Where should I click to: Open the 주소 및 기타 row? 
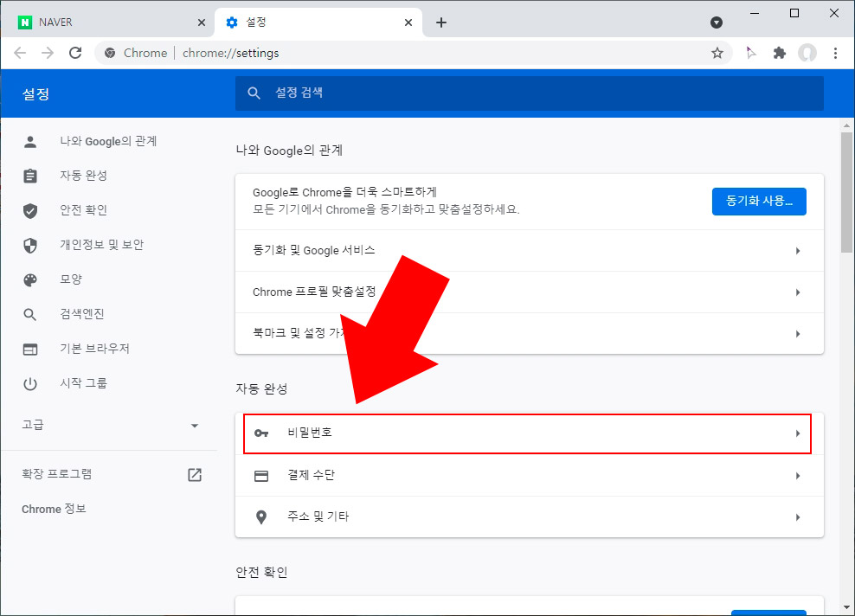[x=530, y=517]
